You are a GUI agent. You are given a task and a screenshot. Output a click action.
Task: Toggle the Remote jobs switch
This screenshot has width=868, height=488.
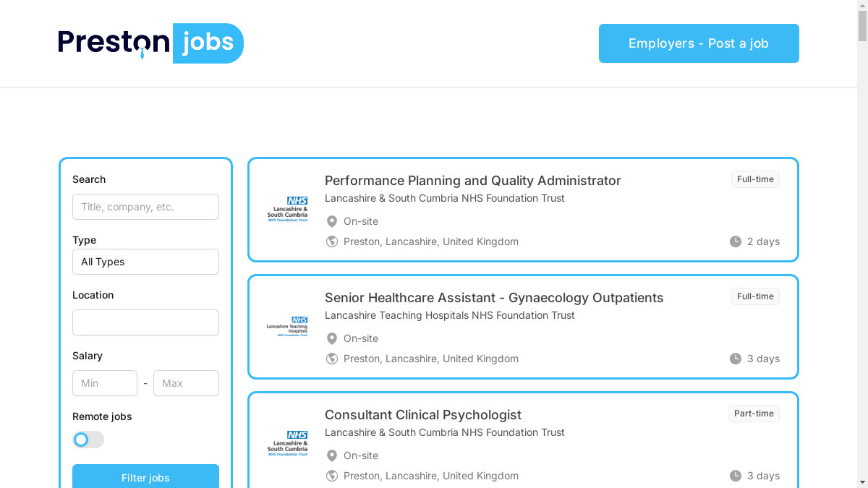pyautogui.click(x=88, y=440)
